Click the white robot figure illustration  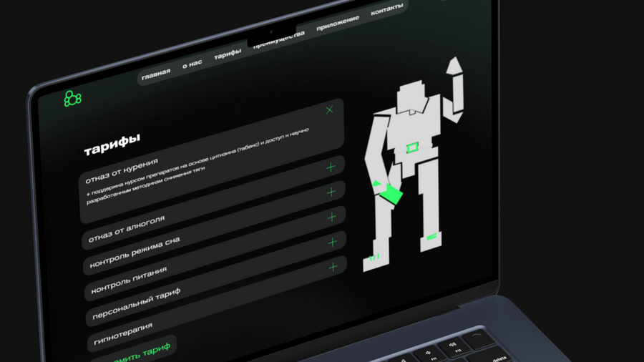(x=413, y=164)
